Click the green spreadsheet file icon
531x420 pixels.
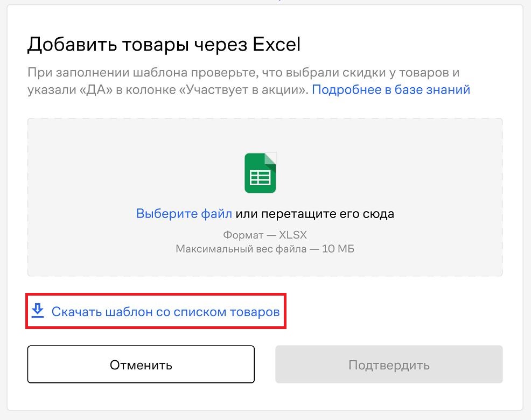coord(260,173)
